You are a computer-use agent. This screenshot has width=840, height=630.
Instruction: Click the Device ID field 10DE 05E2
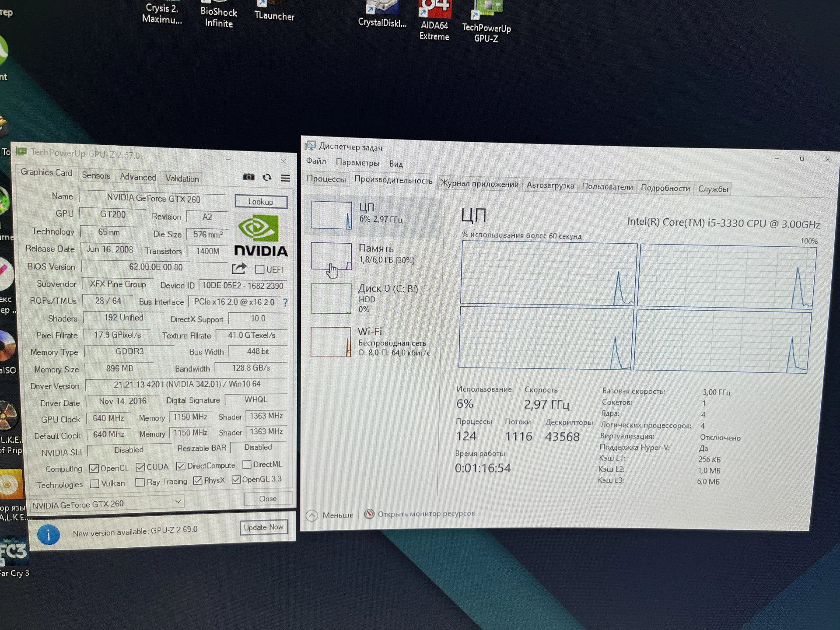pos(242,286)
